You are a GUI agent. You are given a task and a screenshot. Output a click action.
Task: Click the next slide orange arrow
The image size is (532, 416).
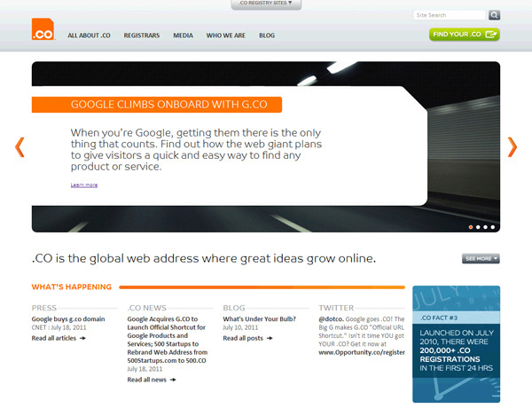(x=512, y=147)
